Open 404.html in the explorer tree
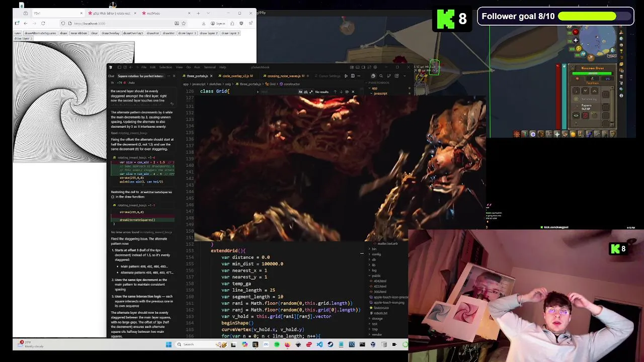644x362 pixels. click(380, 281)
